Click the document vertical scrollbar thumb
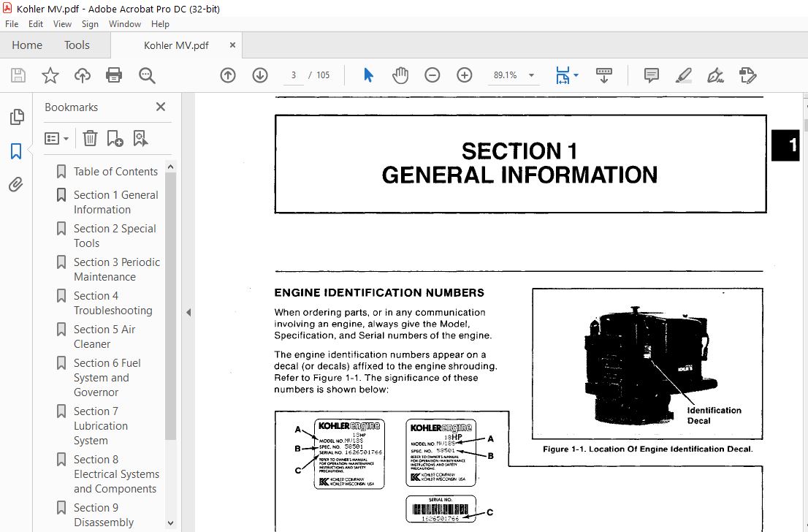808x532 pixels. pyautogui.click(x=805, y=125)
